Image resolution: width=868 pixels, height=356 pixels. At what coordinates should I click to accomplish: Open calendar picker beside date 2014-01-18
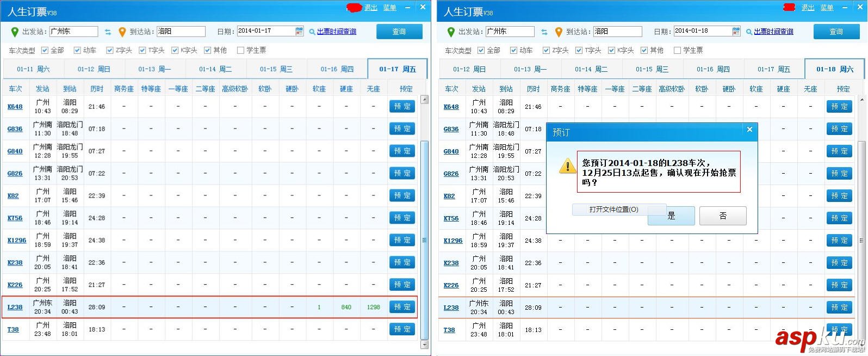click(x=736, y=31)
